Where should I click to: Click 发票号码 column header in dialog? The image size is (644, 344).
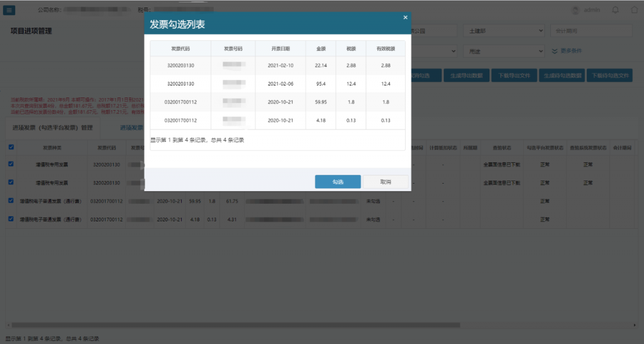click(233, 48)
